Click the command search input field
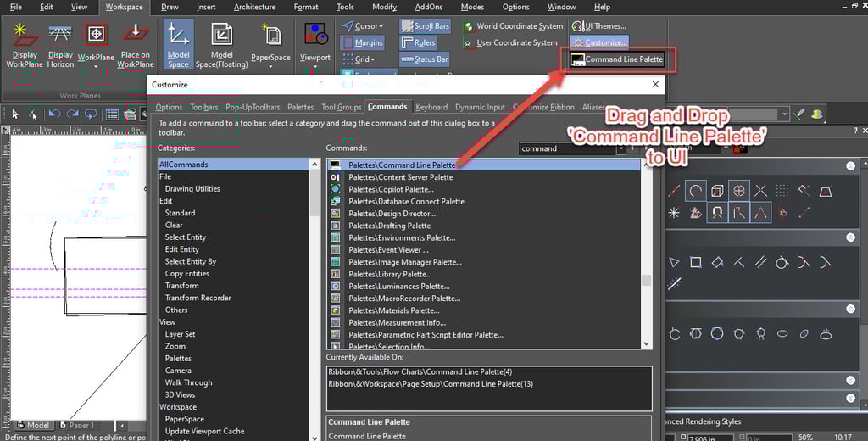Screen dimensions: 868x441 tap(568, 148)
